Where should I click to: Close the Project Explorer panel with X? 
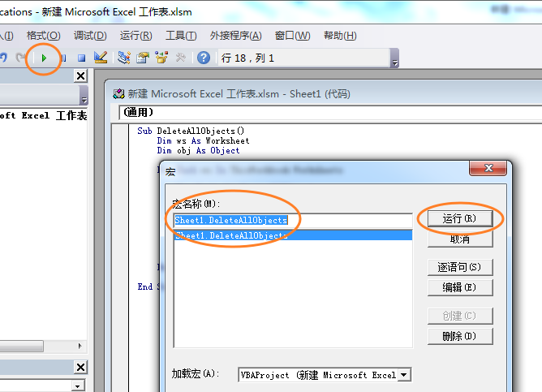(x=80, y=76)
